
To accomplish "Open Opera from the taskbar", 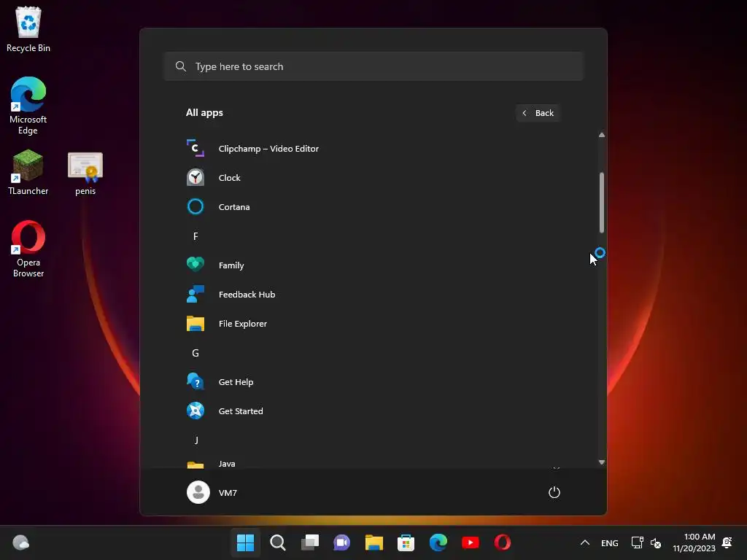I will coord(502,542).
